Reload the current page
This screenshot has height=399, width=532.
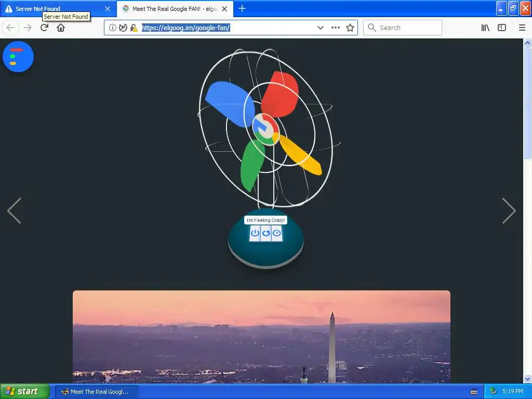[x=44, y=28]
